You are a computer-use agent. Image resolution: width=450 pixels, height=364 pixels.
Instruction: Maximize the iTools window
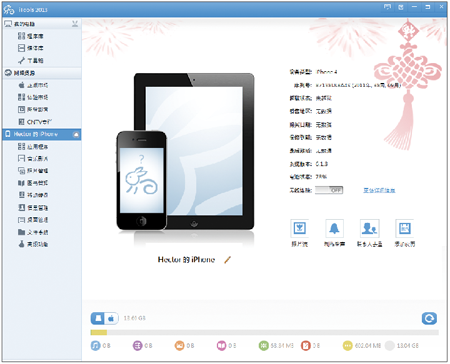[428, 7]
